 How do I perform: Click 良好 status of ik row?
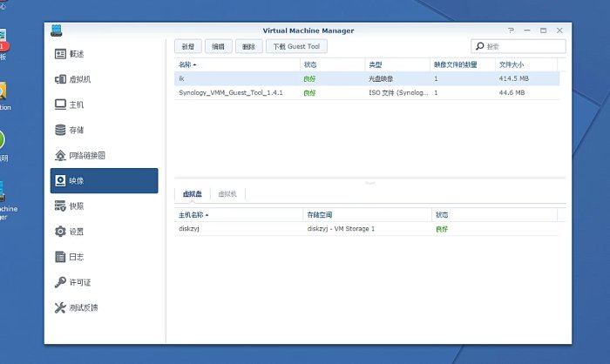point(309,79)
